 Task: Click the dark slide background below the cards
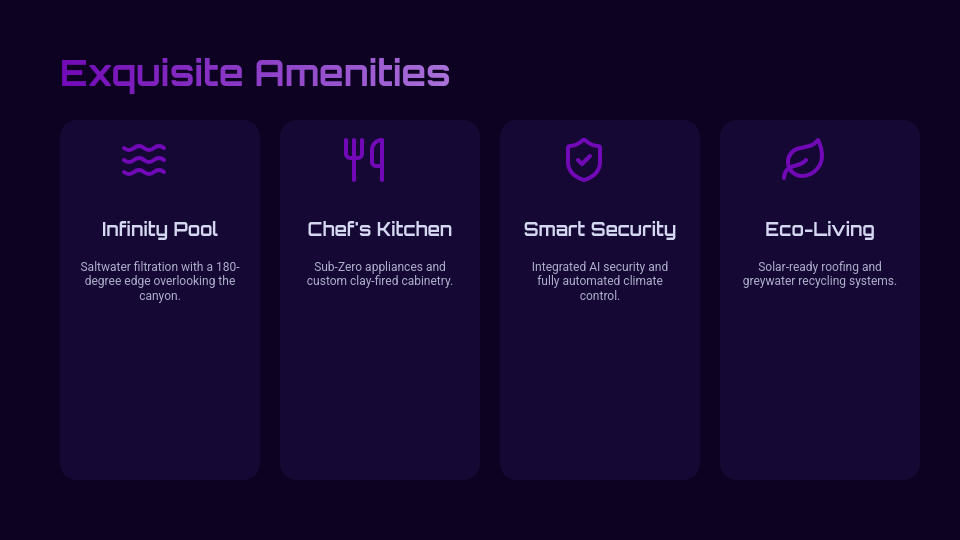click(480, 512)
